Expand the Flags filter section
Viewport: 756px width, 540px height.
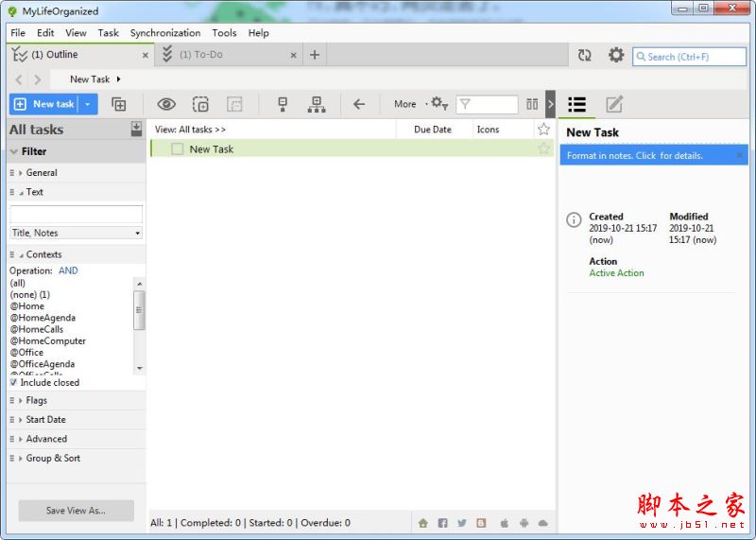tap(20, 401)
